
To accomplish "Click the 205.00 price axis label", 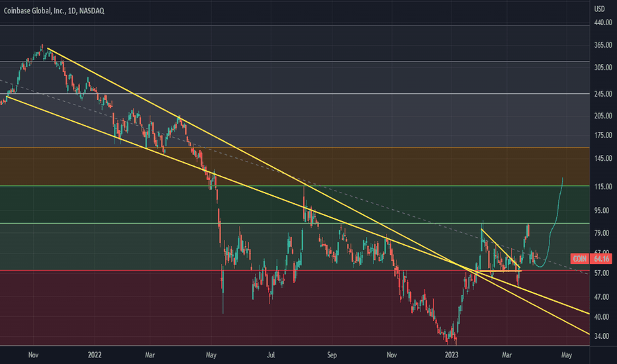I will click(603, 116).
